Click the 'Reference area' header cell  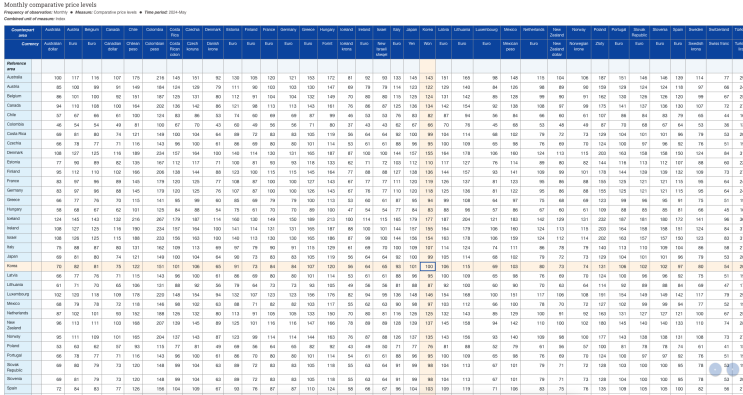pos(18,66)
